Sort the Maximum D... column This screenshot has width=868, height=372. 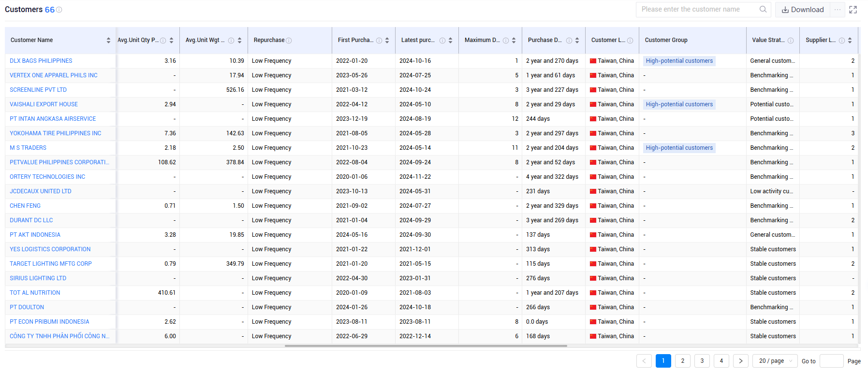click(514, 41)
